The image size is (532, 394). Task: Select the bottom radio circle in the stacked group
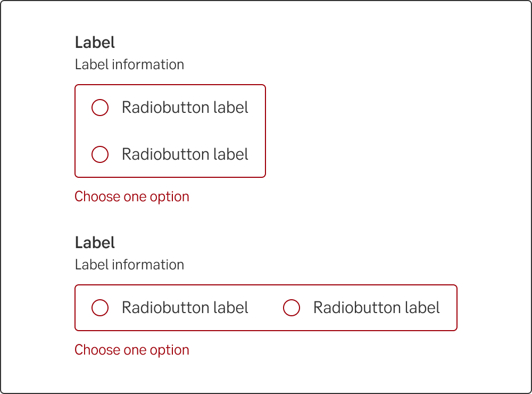pyautogui.click(x=100, y=154)
